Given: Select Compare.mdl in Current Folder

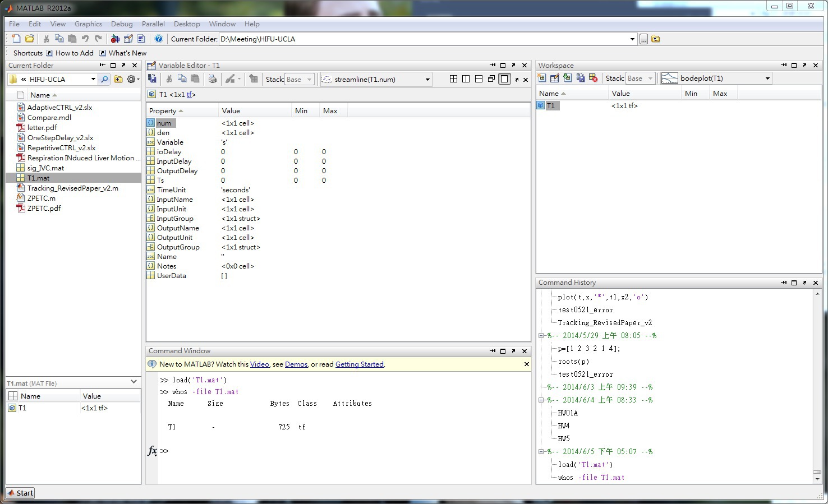Looking at the screenshot, I should [49, 118].
